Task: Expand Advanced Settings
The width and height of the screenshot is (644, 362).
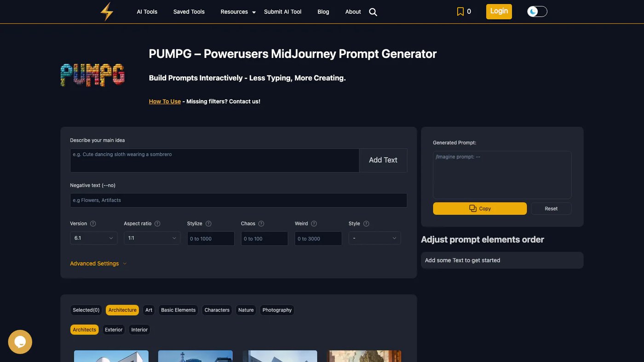Action: coord(98,264)
